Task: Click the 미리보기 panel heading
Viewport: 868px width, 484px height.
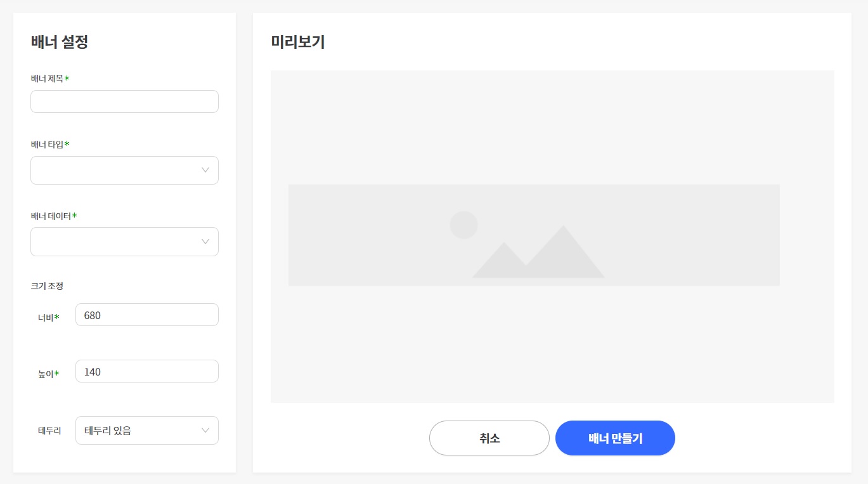Action: pos(297,43)
